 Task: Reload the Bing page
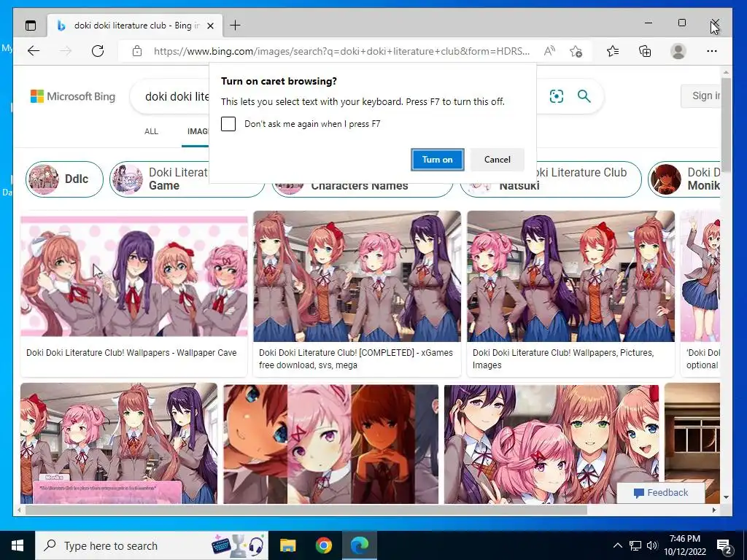(98, 51)
